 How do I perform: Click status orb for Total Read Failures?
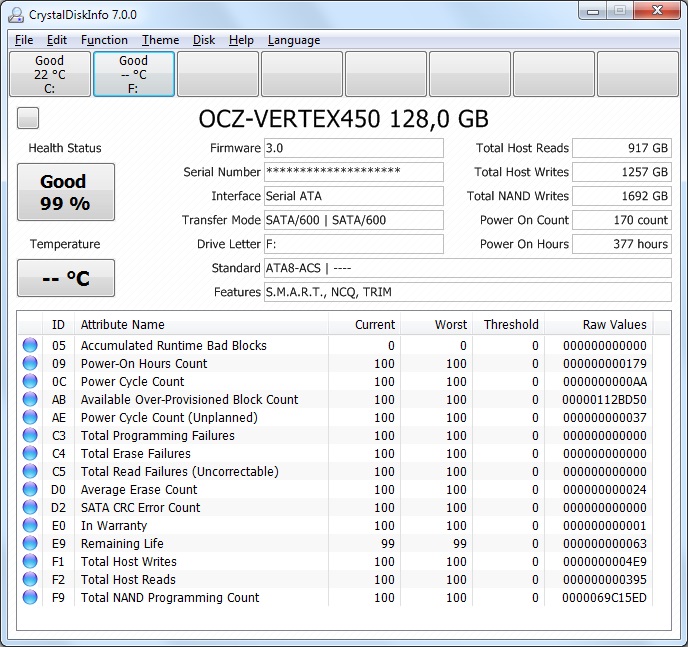(x=30, y=471)
